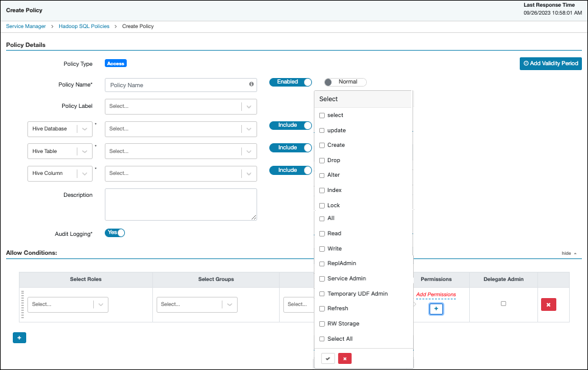Click the Add Validity Period button
The height and width of the screenshot is (370, 588).
tap(550, 63)
